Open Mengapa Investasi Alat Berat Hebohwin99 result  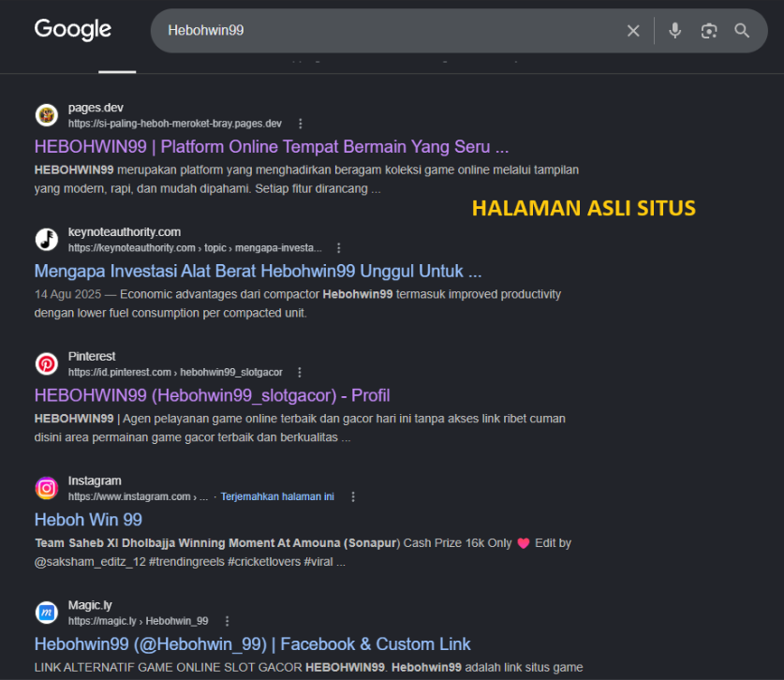pos(258,271)
